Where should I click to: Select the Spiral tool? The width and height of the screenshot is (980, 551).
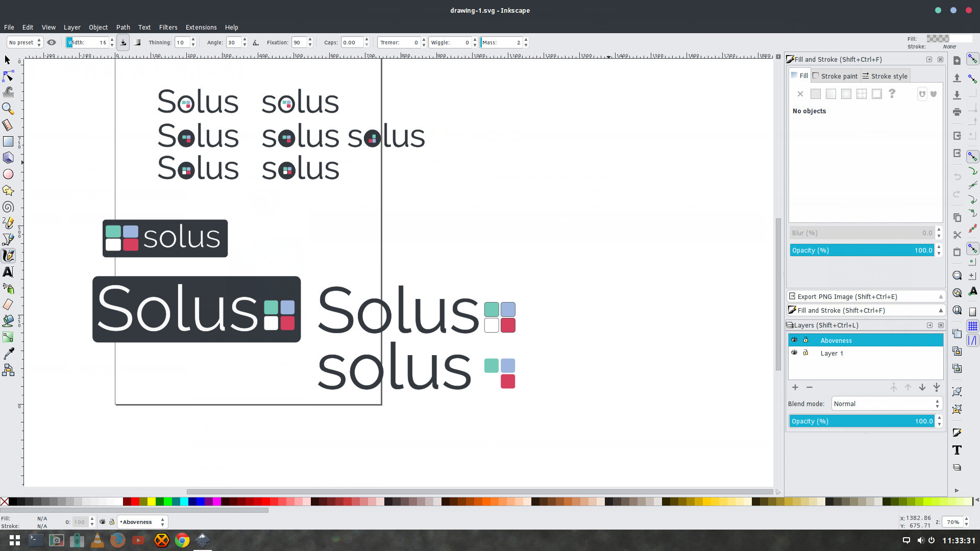(8, 207)
